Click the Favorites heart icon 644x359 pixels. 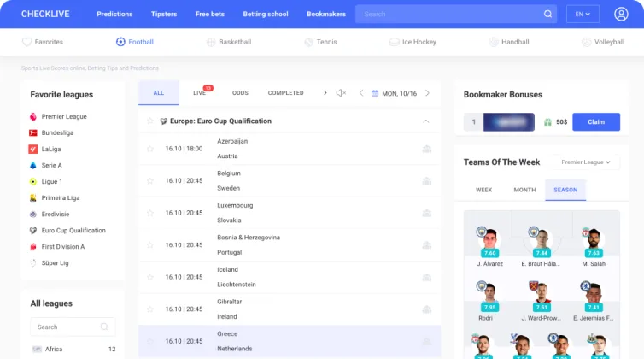(26, 42)
